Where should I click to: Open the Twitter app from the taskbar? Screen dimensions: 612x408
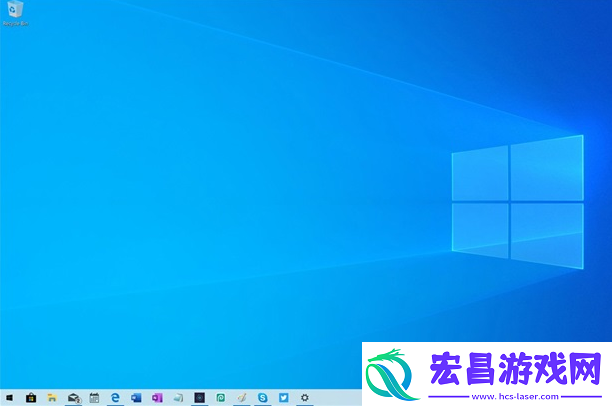(x=284, y=398)
